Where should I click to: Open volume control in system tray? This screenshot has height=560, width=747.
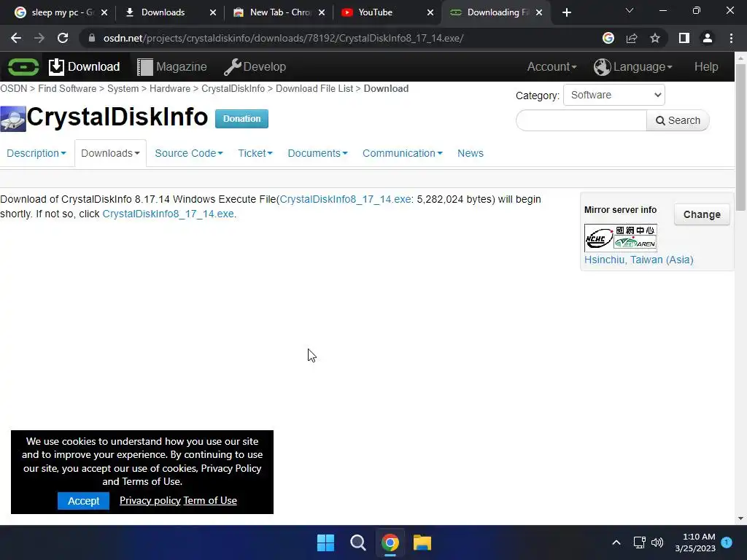[x=657, y=542]
